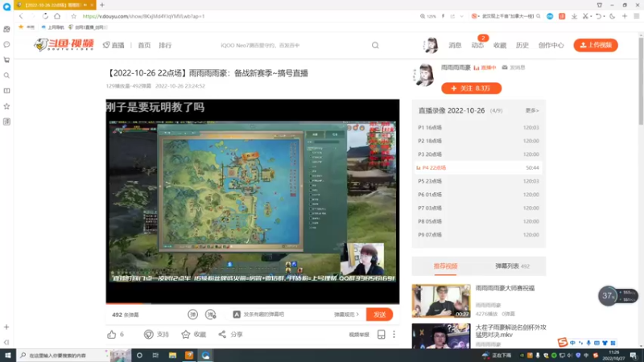This screenshot has height=362, width=644.
Task: Click the browser back arrow
Action: pos(21,16)
